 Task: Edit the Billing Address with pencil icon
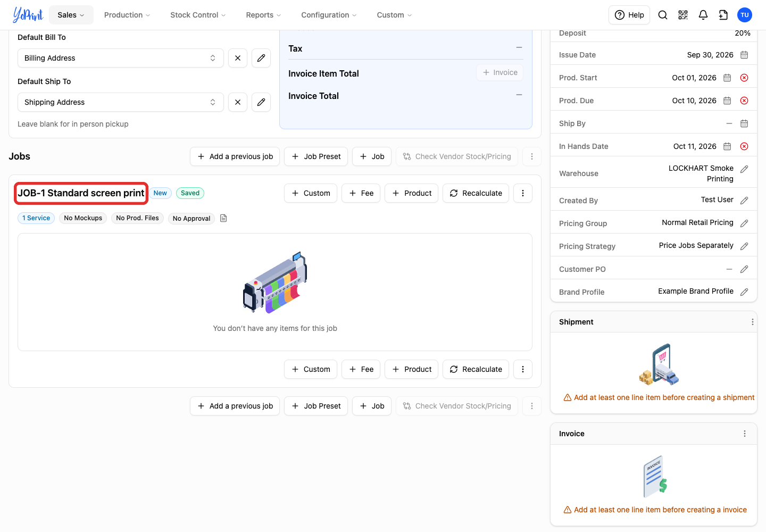(261, 58)
